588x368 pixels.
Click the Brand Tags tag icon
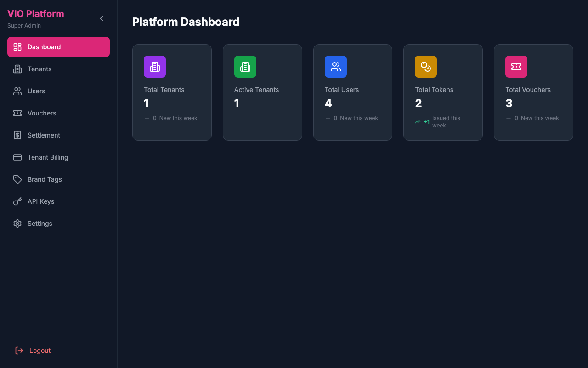[17, 179]
